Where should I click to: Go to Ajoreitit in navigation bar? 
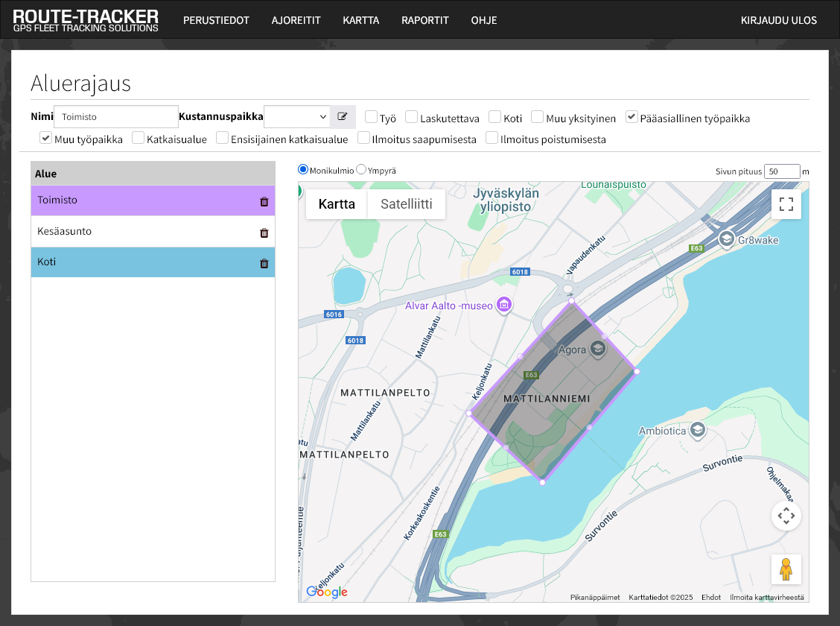tap(296, 20)
